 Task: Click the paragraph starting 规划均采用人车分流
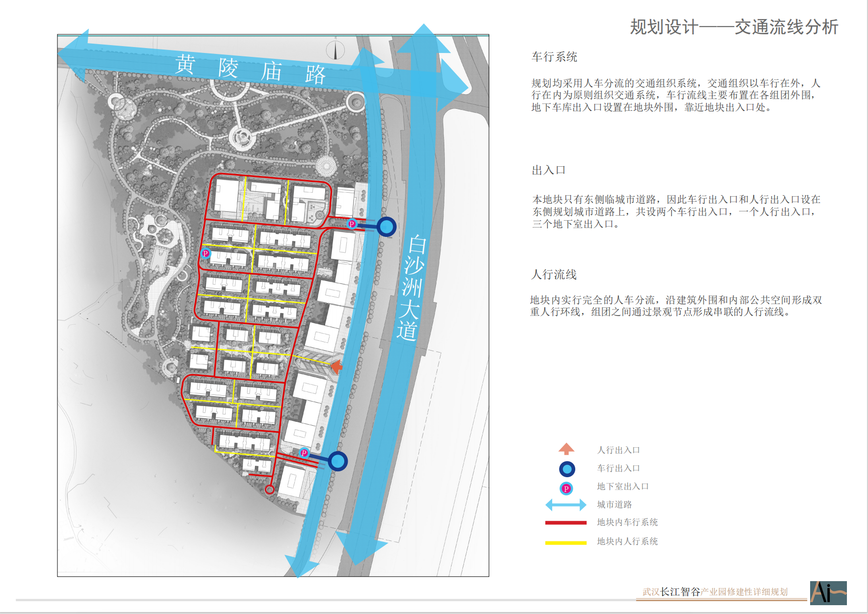[676, 95]
